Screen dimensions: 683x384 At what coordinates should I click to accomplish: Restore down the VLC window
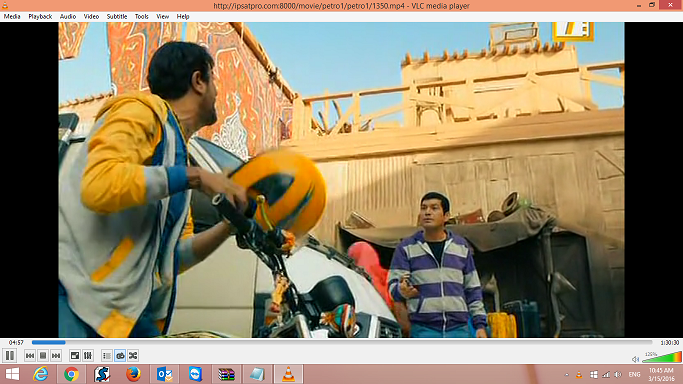pos(652,5)
